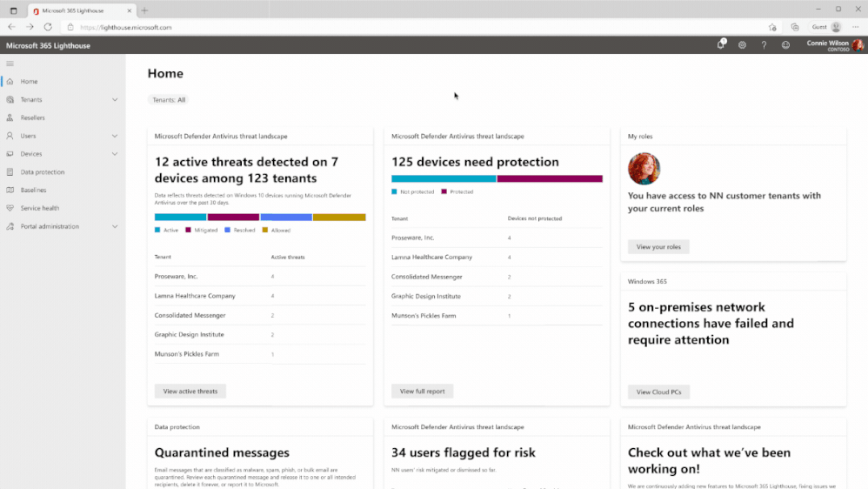This screenshot has height=489, width=868.
Task: Click the Microsoft 365 Lighthouse title
Action: pyautogui.click(x=48, y=45)
